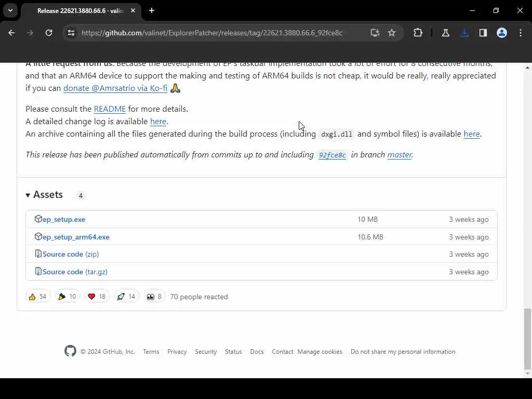Viewport: 532px width, 399px height.
Task: Download ep_setup.exe
Action: point(64,220)
